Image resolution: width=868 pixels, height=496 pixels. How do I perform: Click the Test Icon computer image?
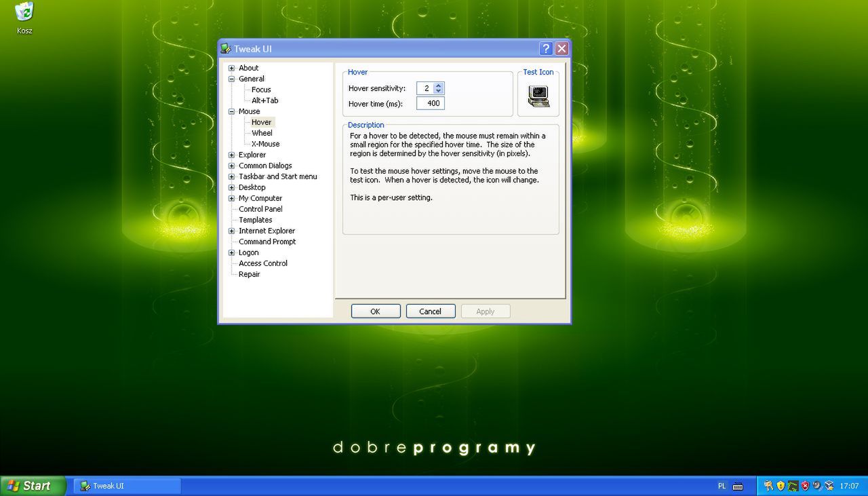(538, 96)
